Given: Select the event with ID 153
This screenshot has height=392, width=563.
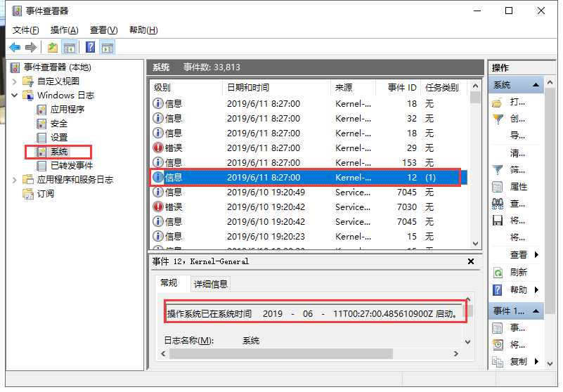Looking at the screenshot, I should coord(309,163).
